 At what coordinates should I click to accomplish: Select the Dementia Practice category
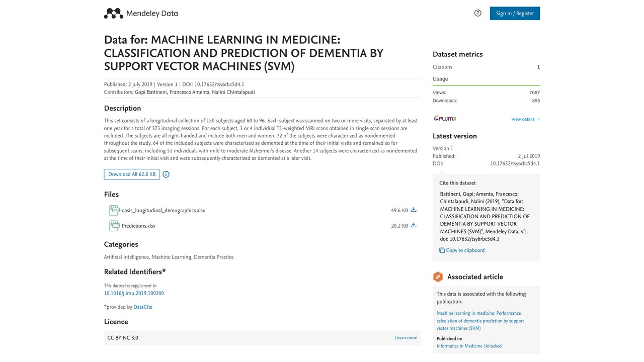(x=214, y=257)
